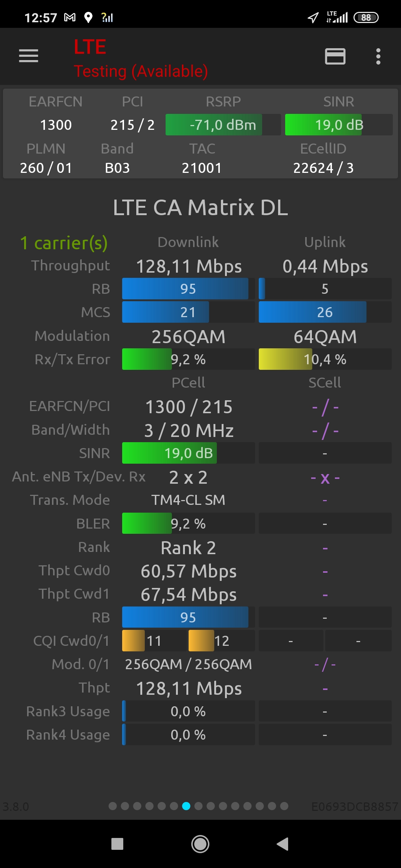This screenshot has height=868, width=401.
Task: Select the last page indicator dot
Action: pos(284,806)
